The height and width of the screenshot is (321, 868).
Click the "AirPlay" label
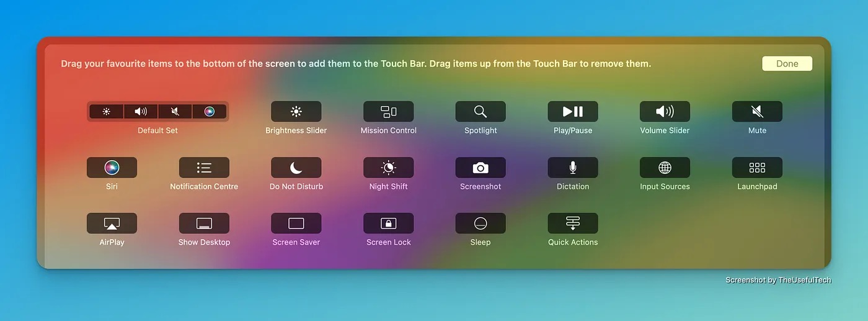tap(112, 242)
